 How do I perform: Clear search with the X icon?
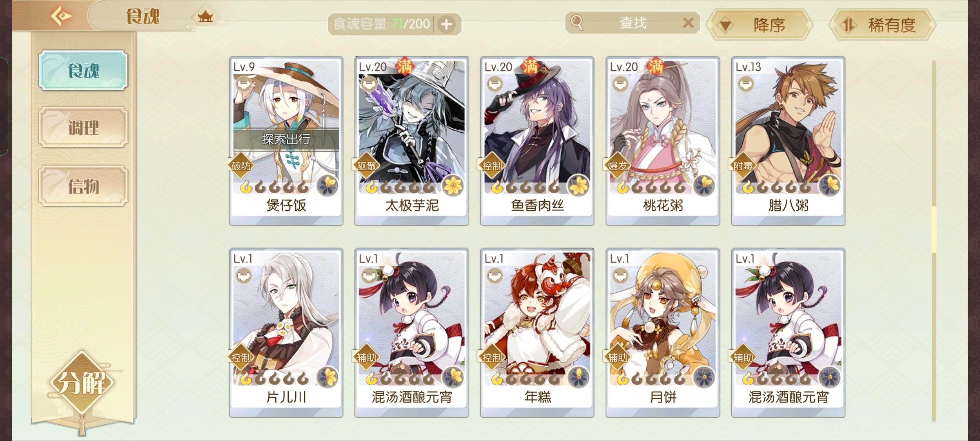688,22
